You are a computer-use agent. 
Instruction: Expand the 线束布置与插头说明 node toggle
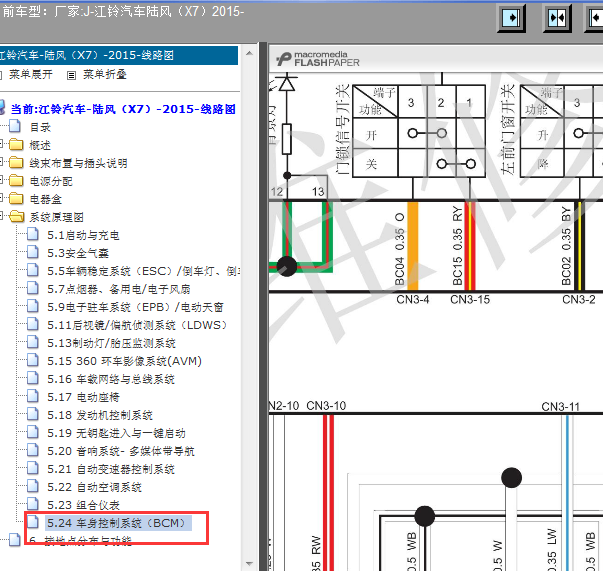point(1,163)
